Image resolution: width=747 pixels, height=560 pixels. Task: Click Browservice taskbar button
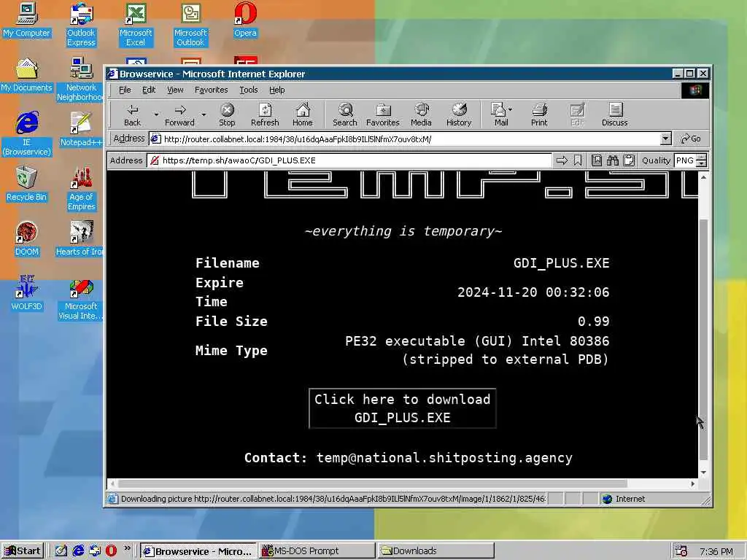click(198, 551)
